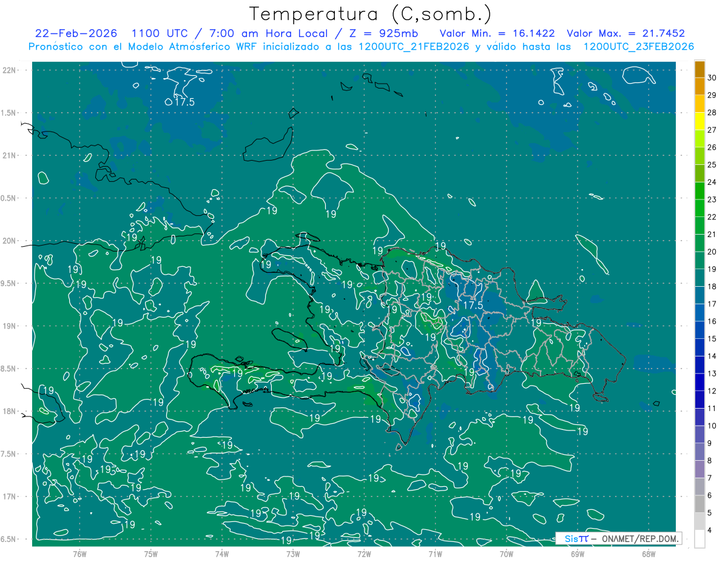Click the legend label "24"
This screenshot has width=728, height=562.
tap(712, 182)
